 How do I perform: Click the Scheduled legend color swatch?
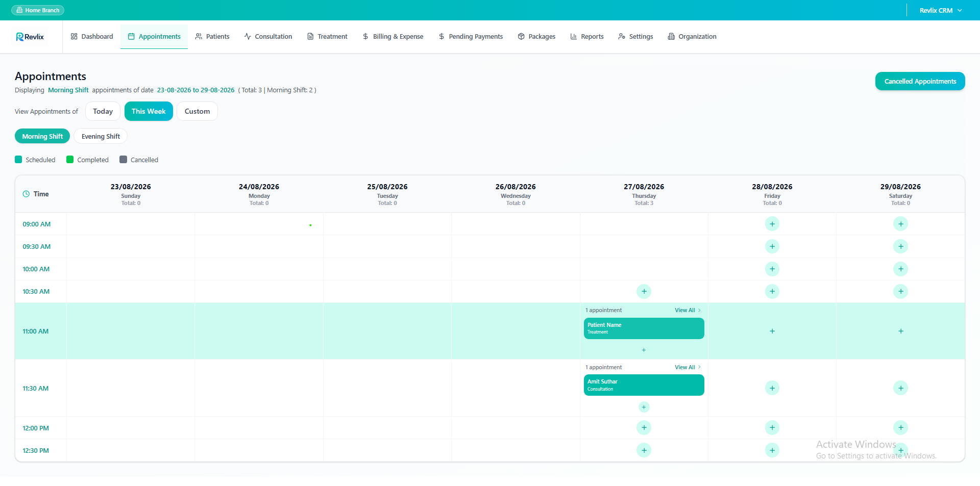click(x=18, y=160)
